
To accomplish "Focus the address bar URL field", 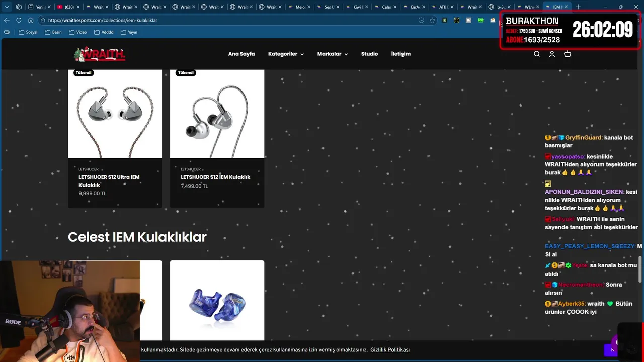I will (x=231, y=20).
